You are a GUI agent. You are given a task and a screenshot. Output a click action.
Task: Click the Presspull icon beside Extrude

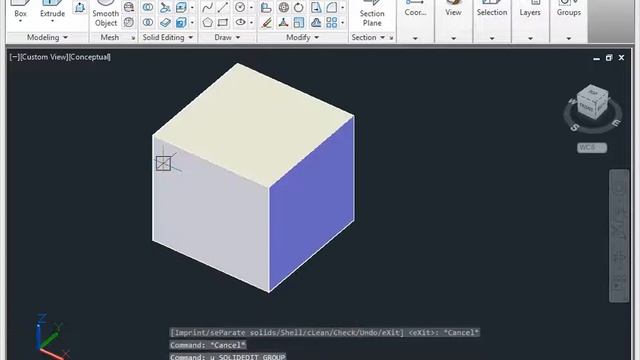(80, 7)
